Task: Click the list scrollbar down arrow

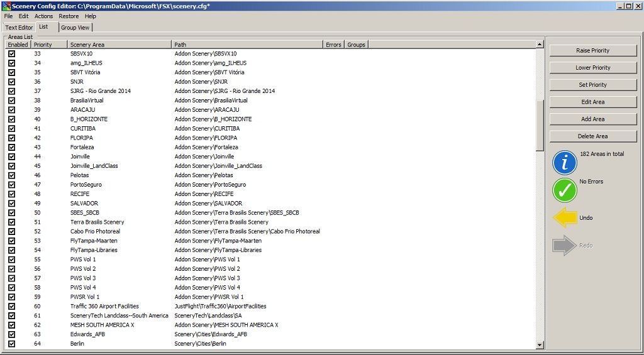Action: click(540, 345)
